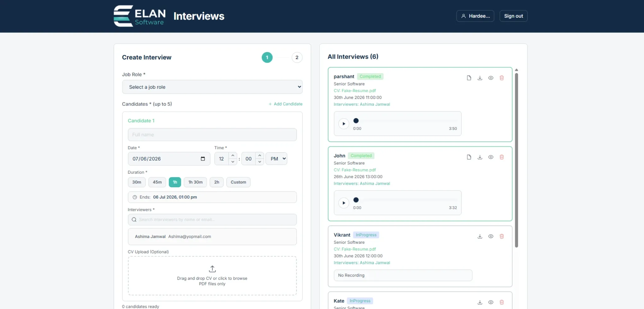Viewport: 644px width, 309px height.
Task: Click the search icon in the Interviewers field
Action: click(134, 219)
